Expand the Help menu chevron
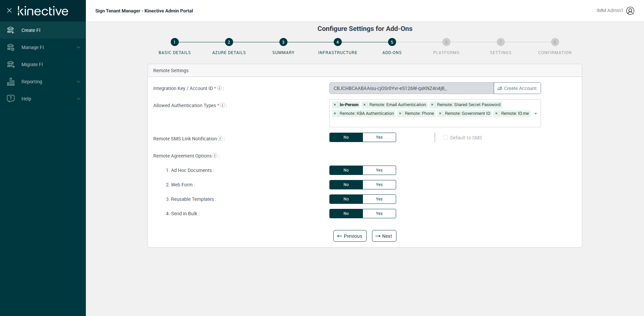Screen dimensions: 644x316 [x=78, y=99]
